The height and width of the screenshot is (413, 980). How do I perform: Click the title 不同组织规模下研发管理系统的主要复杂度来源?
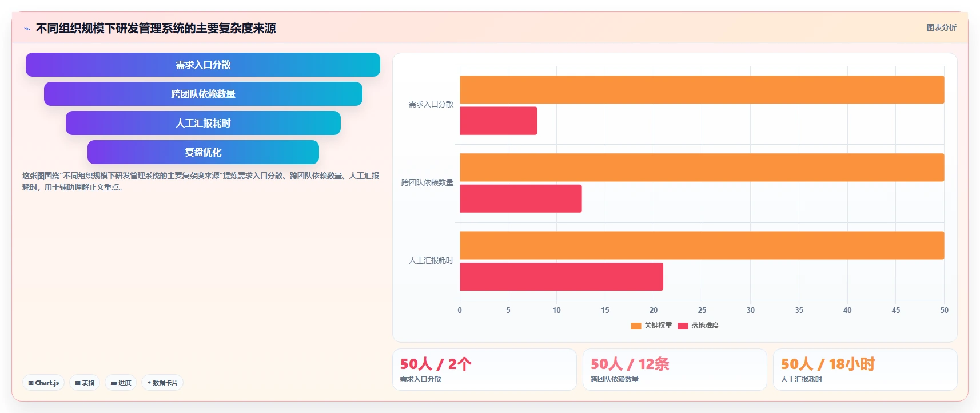pos(156,28)
